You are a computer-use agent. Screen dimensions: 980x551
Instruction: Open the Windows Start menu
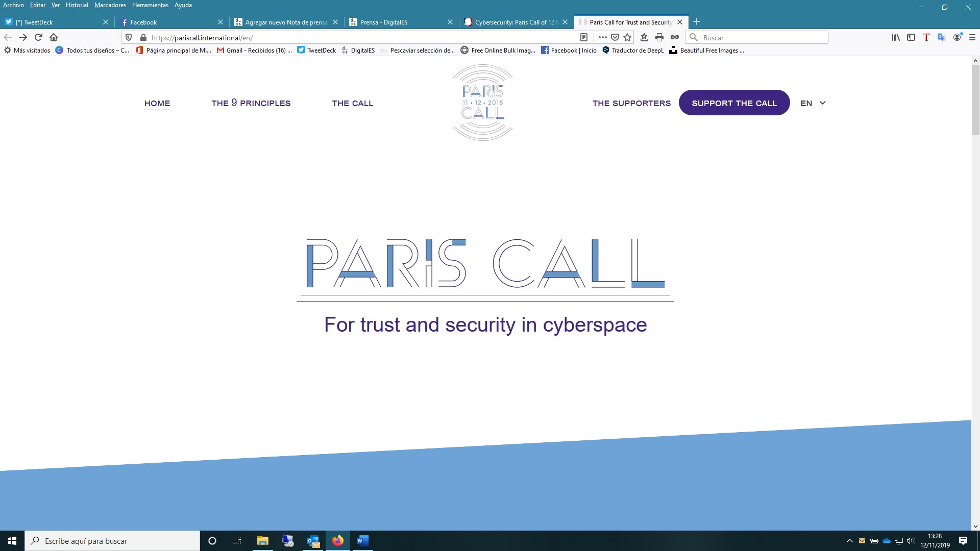tap(12, 541)
